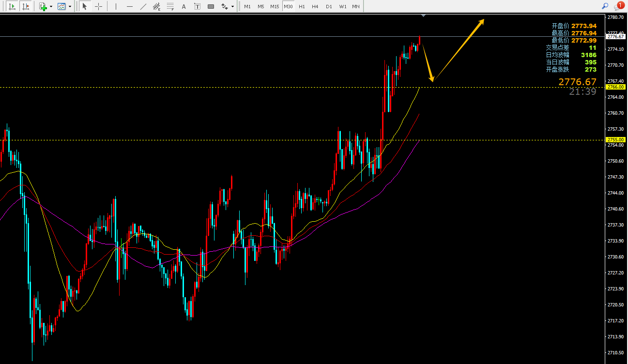The width and height of the screenshot is (628, 364).
Task: Click the open change value 273
Action: coord(591,69)
